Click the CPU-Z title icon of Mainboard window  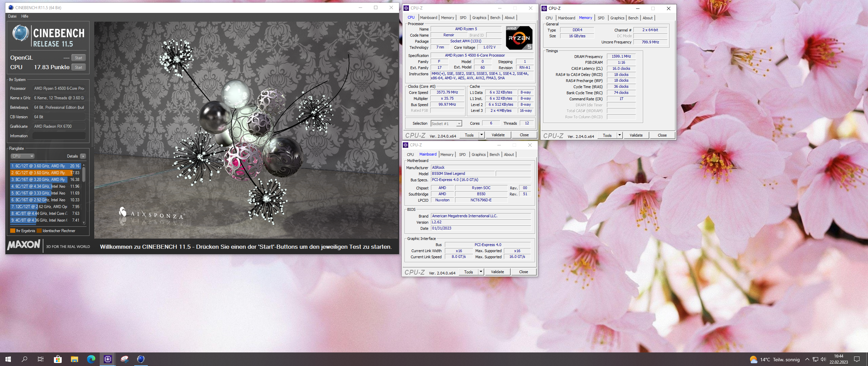click(x=406, y=145)
